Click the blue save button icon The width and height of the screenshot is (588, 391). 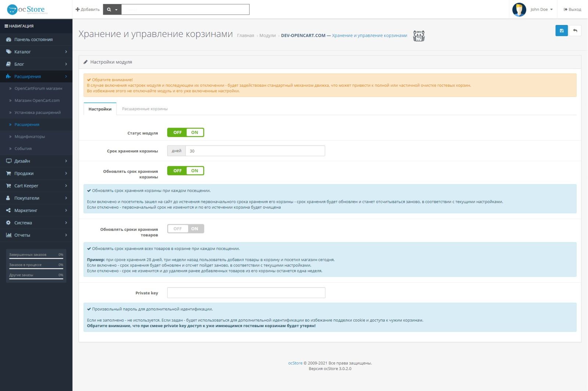pos(562,31)
